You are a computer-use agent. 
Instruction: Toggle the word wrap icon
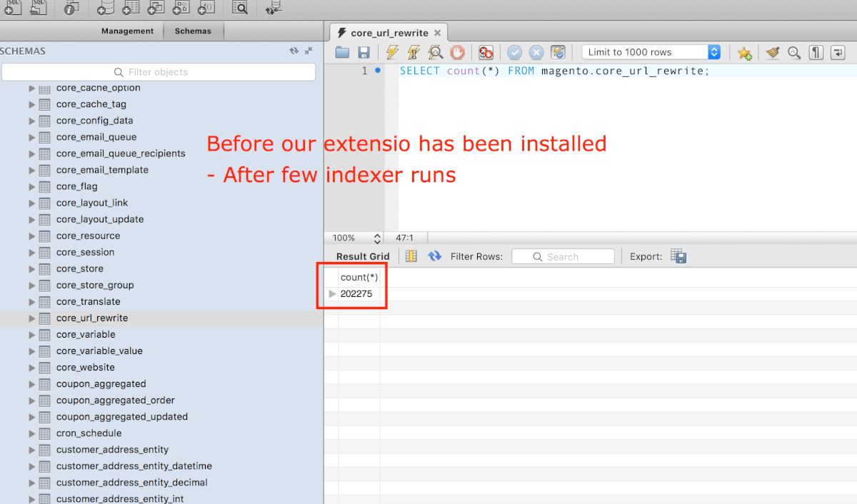click(x=838, y=52)
